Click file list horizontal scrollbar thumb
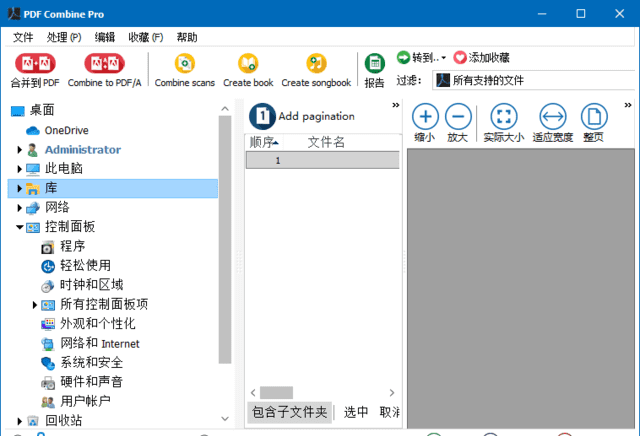 (x=276, y=393)
